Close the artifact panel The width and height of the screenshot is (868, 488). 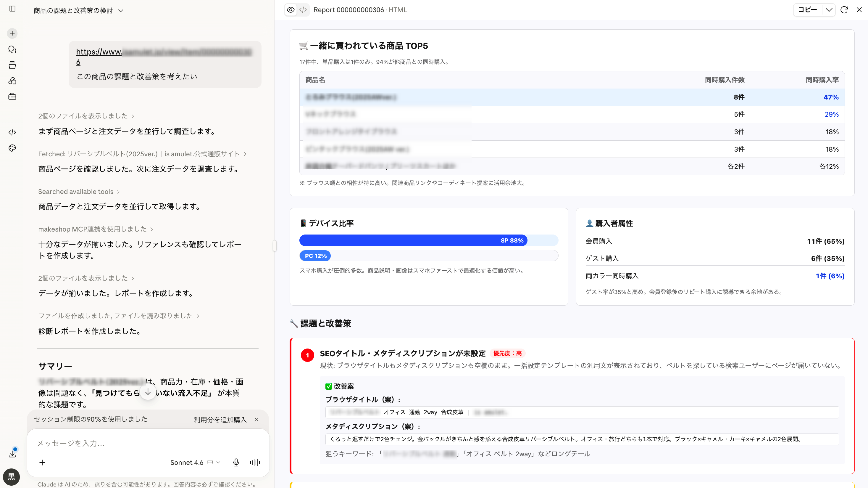coord(859,10)
